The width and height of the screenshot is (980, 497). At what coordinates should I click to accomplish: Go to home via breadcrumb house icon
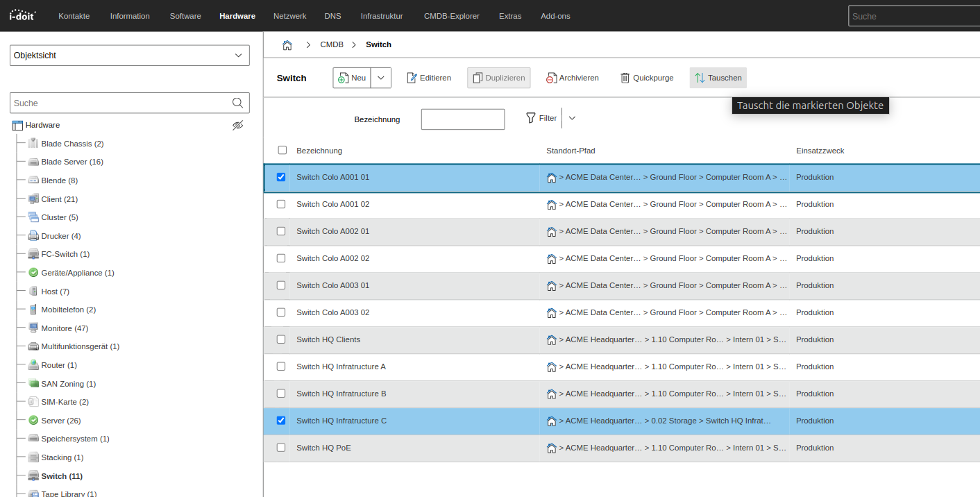(287, 44)
